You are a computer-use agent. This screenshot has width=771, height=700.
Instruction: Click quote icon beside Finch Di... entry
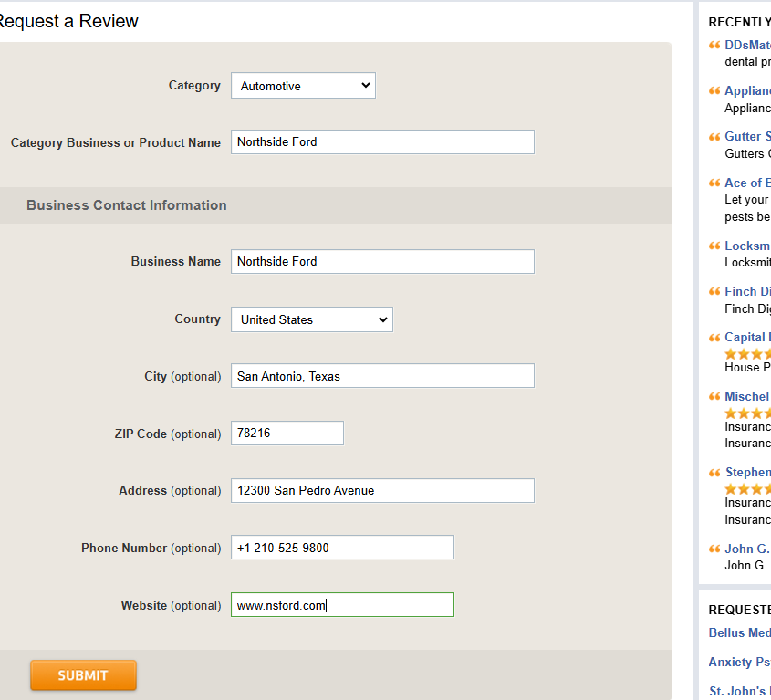tap(714, 292)
